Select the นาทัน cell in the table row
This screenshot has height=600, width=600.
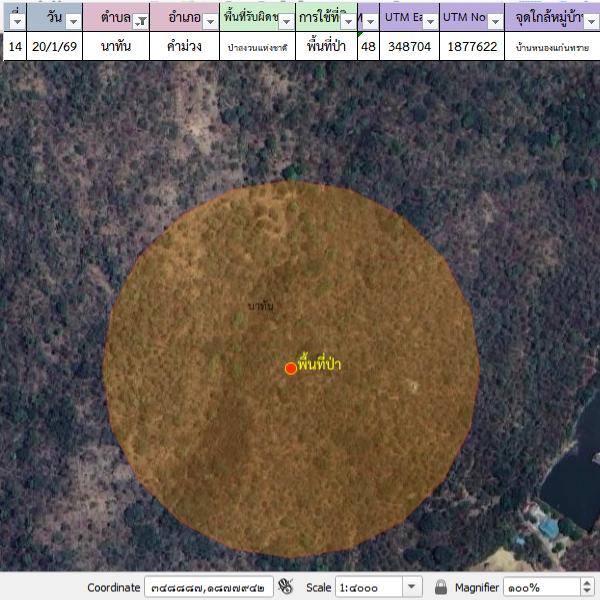click(x=117, y=46)
